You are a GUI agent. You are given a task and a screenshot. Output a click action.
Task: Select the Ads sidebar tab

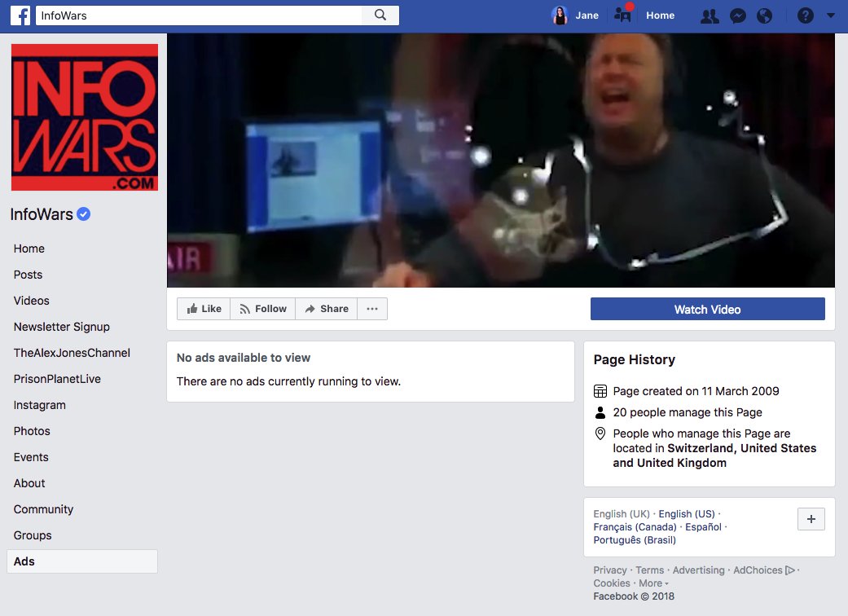point(82,561)
